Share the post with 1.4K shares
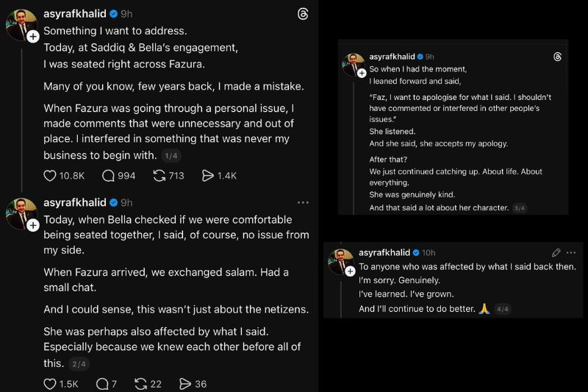Screen dimensions: 588x392 208,176
